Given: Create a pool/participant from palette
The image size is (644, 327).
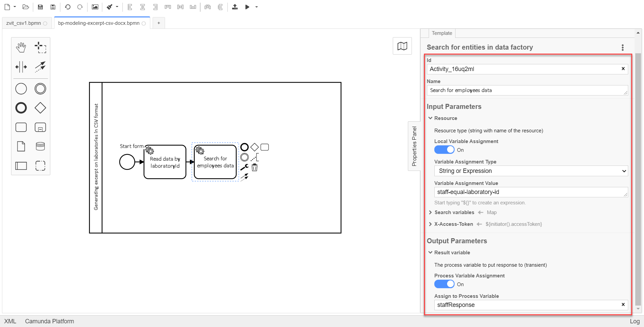Looking at the screenshot, I should click(x=21, y=166).
